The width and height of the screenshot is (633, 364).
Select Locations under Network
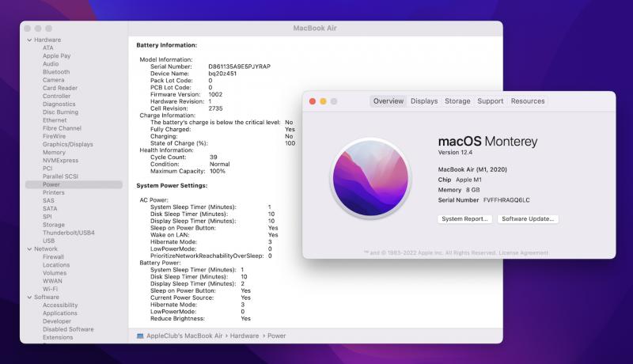click(x=56, y=265)
